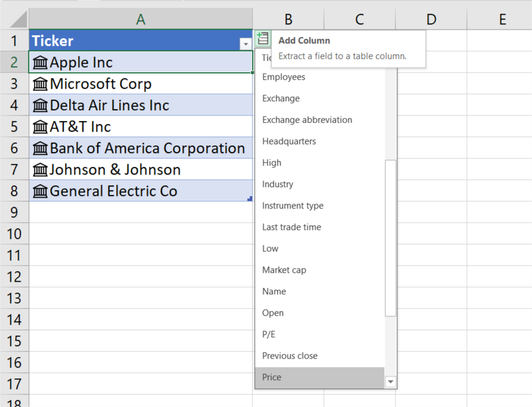Select the data type icon for Delta Air Lines Inc

click(x=40, y=105)
